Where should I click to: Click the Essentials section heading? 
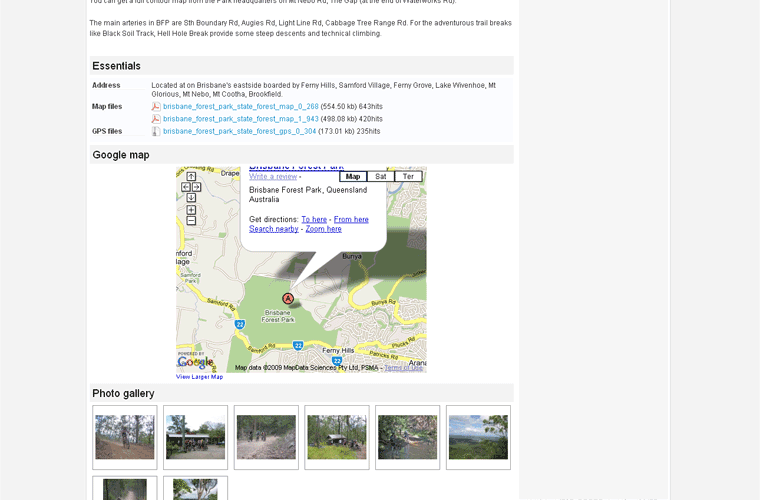[x=116, y=66]
